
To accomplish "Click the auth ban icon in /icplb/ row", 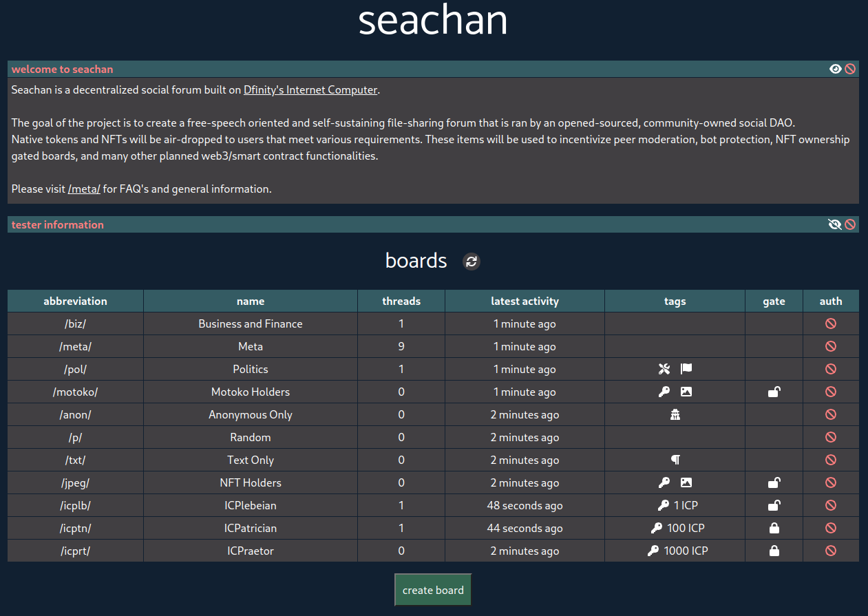I will point(831,505).
